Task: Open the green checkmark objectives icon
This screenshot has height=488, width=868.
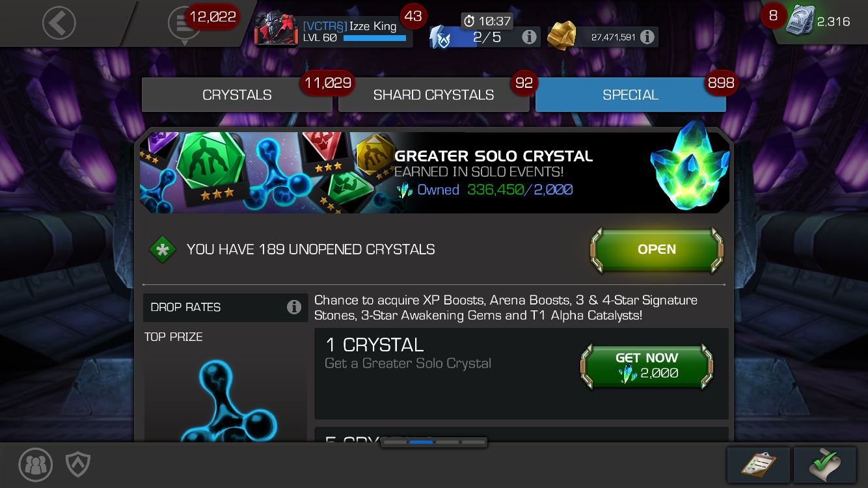Action: (824, 465)
